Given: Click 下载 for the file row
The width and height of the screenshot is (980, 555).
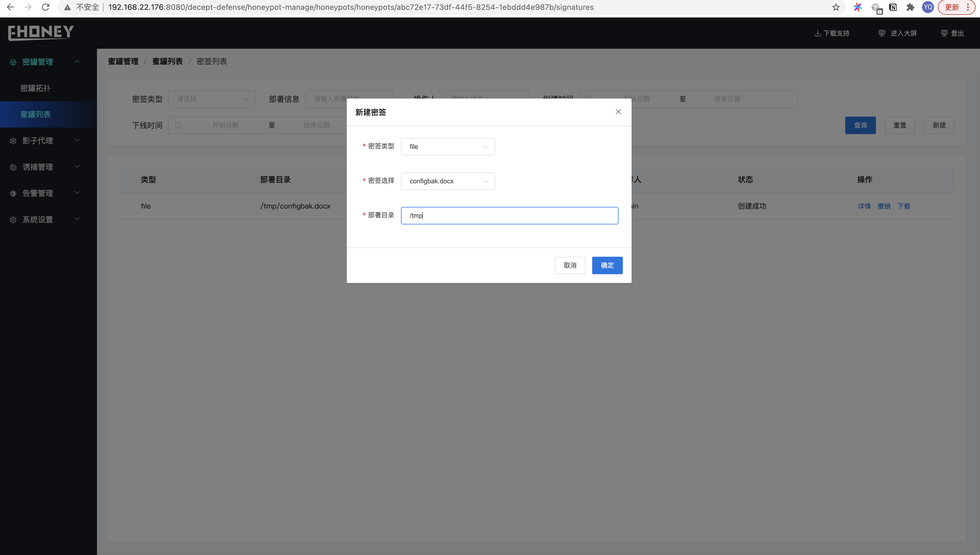Looking at the screenshot, I should tap(904, 206).
